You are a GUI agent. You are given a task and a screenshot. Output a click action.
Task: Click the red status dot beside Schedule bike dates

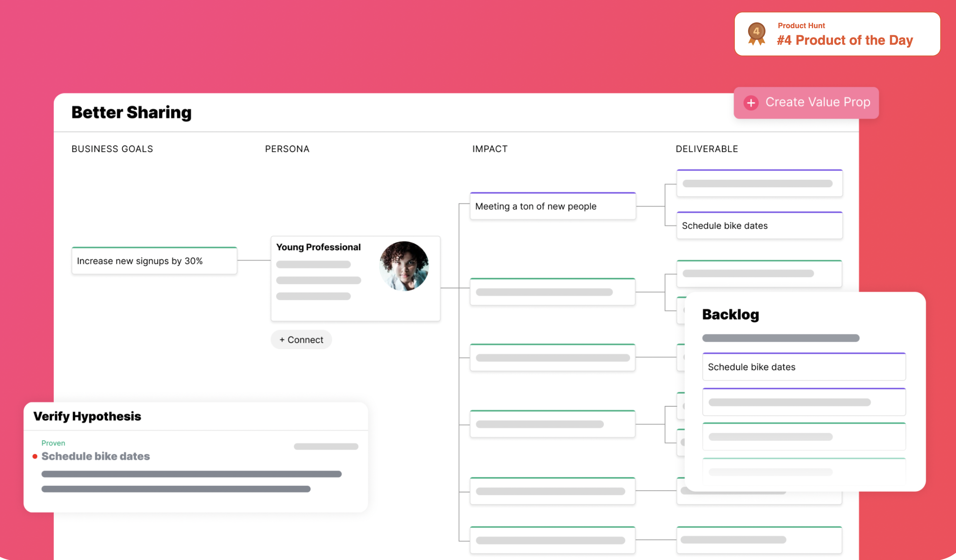[x=35, y=456]
